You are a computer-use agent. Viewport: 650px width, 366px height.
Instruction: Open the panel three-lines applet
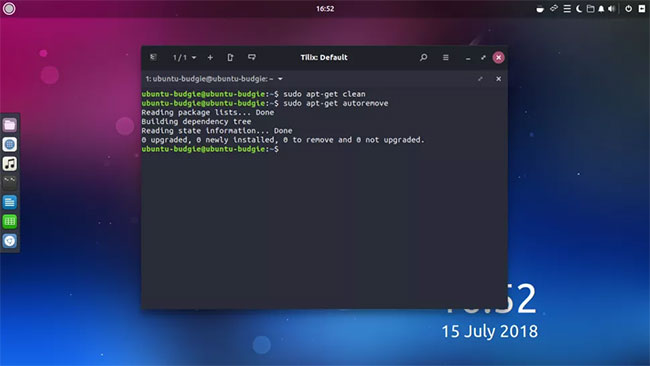tap(567, 9)
